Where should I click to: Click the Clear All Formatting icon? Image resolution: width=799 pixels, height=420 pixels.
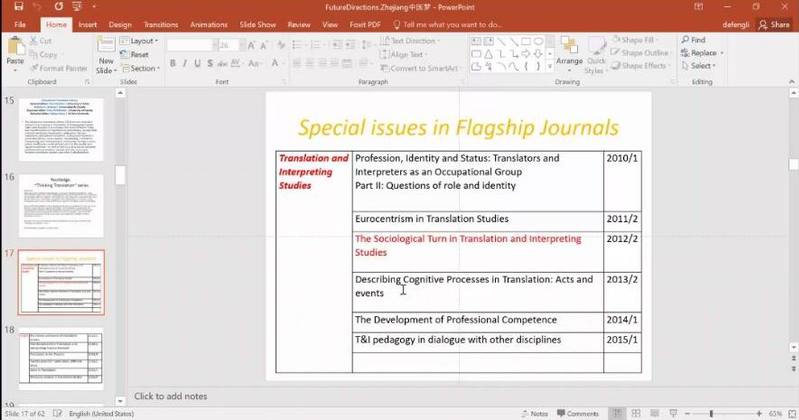coord(281,46)
